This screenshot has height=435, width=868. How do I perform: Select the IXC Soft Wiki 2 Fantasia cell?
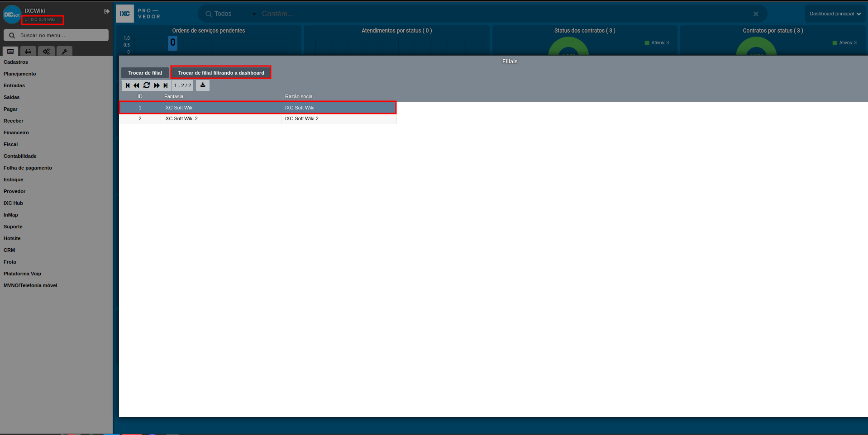[221, 118]
